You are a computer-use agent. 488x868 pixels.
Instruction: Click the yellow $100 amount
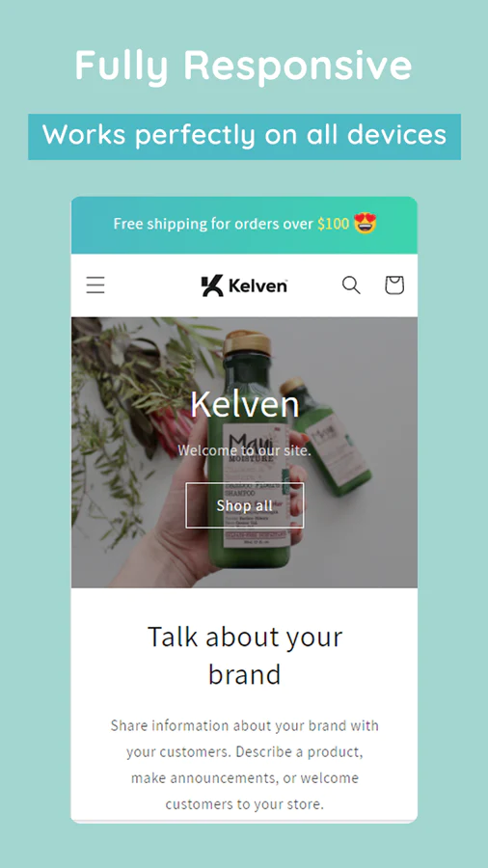(333, 224)
